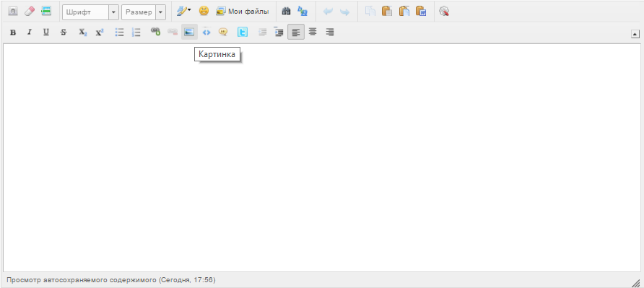Click the Paste as plain text icon
Viewport: 644px width, 288px height.
[404, 12]
